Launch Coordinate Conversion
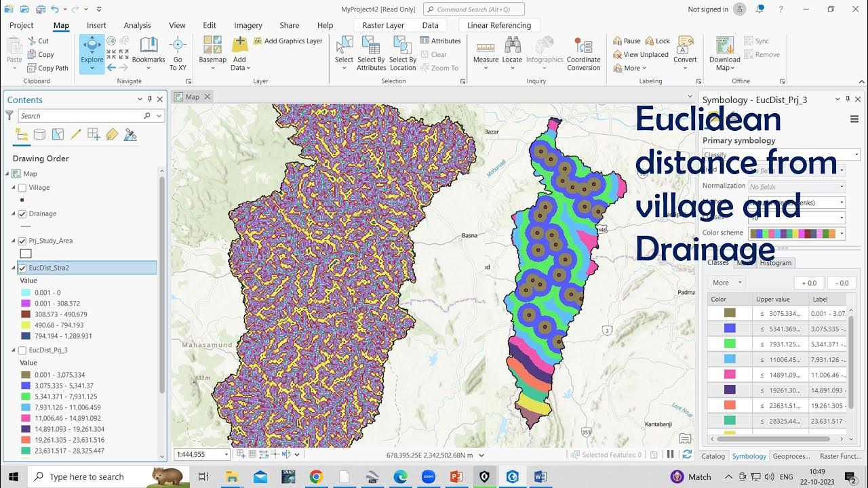Screen dimensions: 868x488 584,54
